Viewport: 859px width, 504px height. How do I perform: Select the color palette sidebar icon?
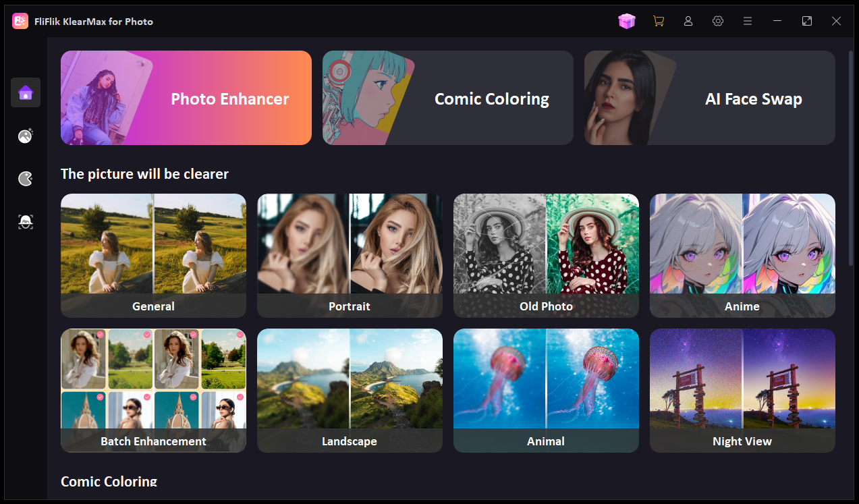(x=26, y=178)
